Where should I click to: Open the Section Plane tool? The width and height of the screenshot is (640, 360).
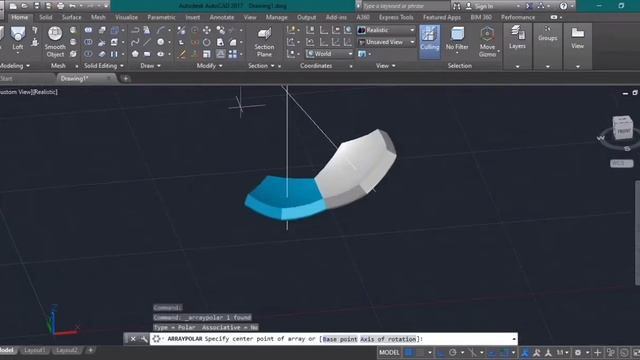tap(264, 42)
